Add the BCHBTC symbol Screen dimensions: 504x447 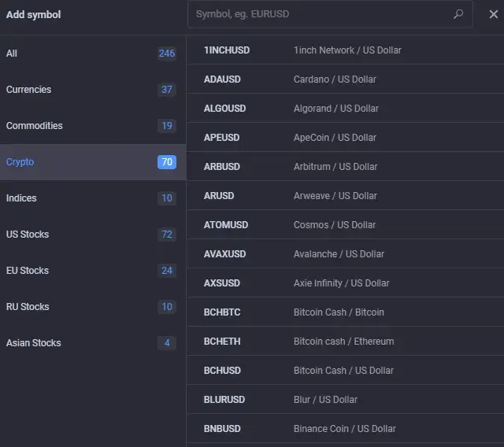point(345,312)
